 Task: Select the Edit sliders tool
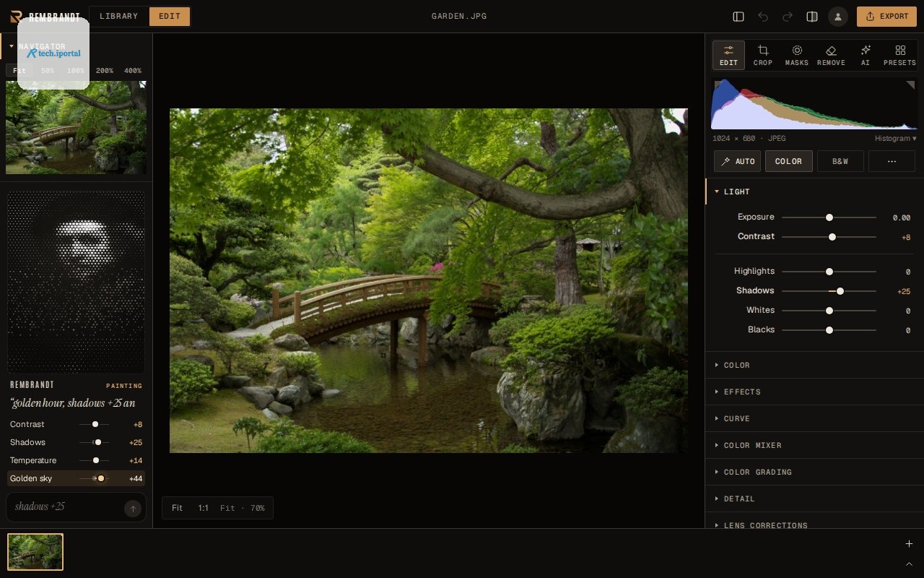tap(728, 56)
